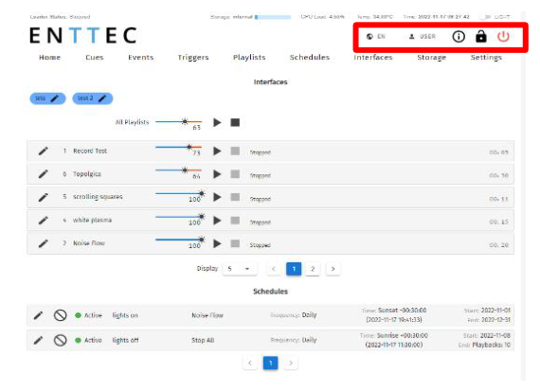
Task: Open the Display rows-per-page dropdown
Action: [240, 269]
